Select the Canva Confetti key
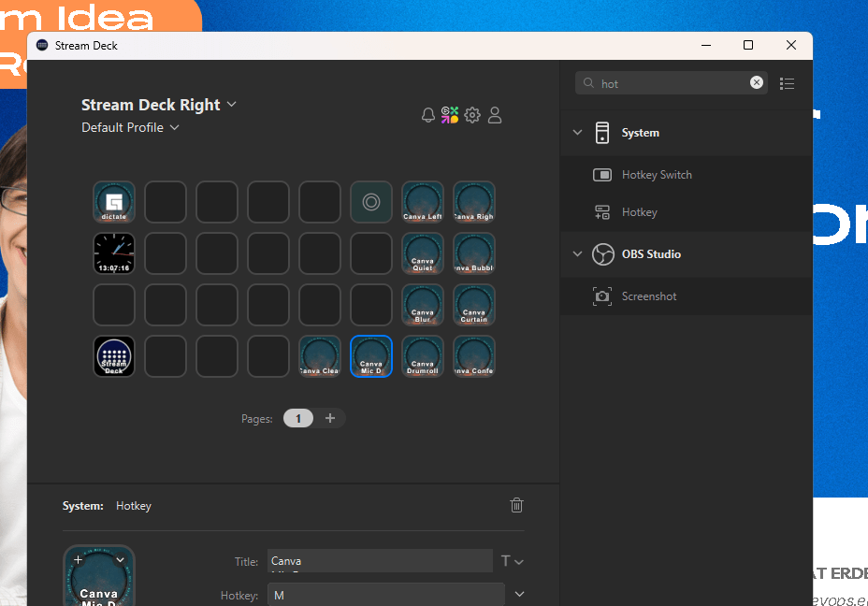The width and height of the screenshot is (868, 606). pyautogui.click(x=474, y=356)
